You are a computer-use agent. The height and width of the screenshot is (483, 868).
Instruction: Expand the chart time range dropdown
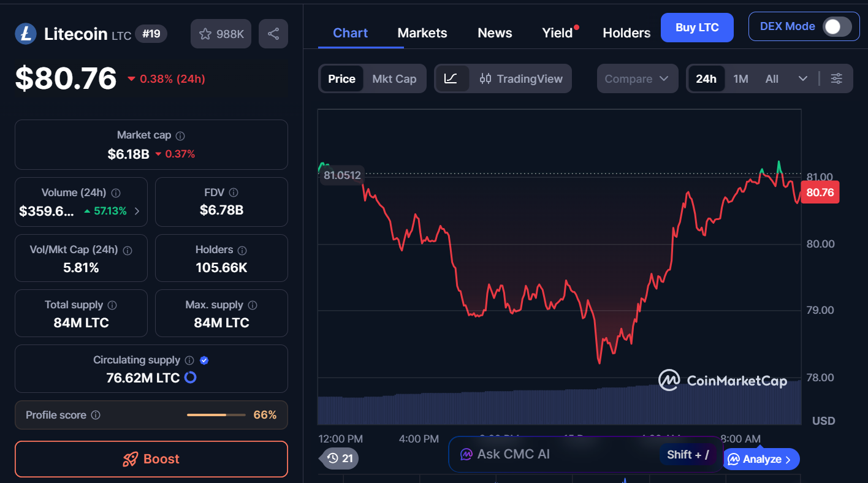point(802,78)
